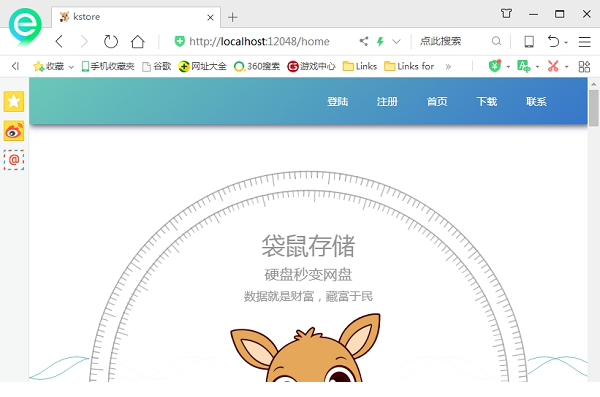Click the forward navigation arrow
Screen dimensions: 600x397
point(84,41)
